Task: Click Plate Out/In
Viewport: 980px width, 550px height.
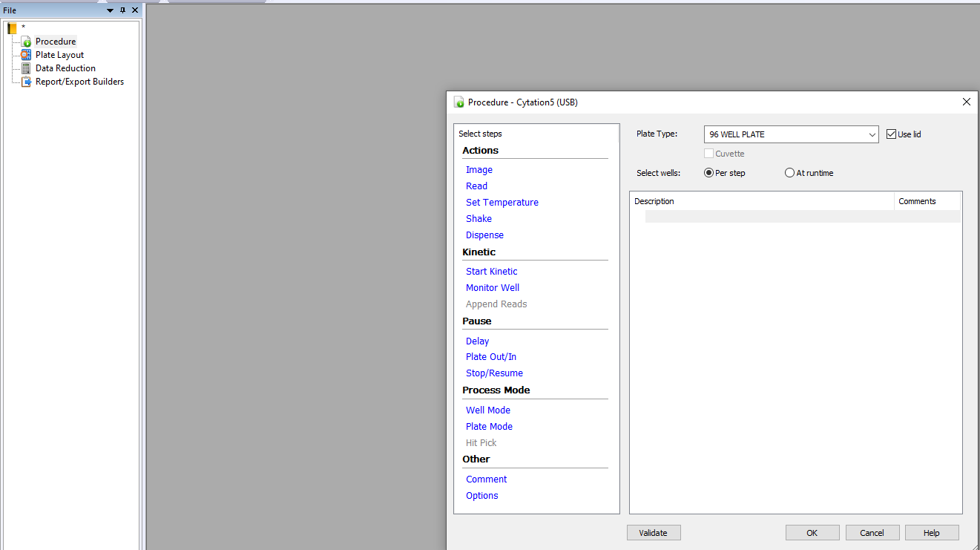Action: tap(491, 357)
